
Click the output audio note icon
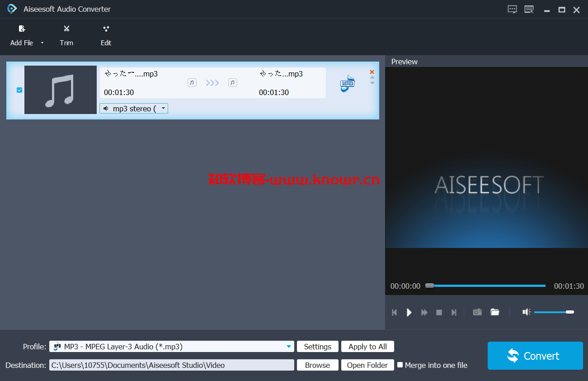point(233,83)
